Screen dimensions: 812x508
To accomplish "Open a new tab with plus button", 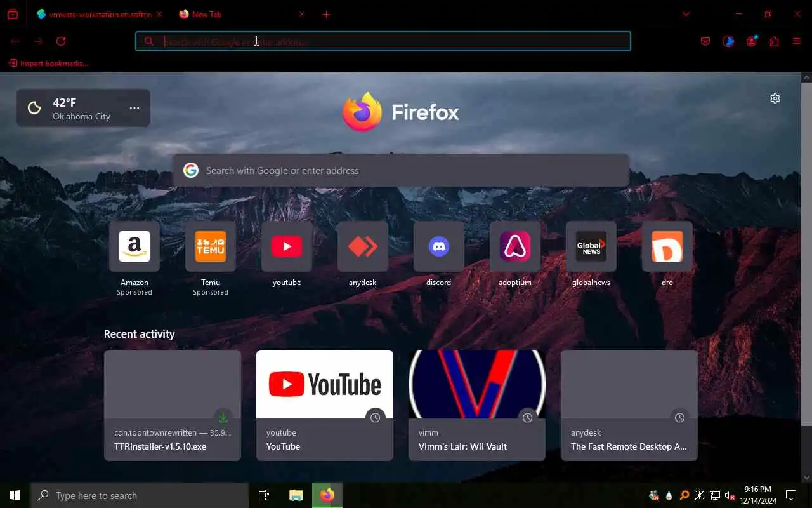I will point(326,14).
